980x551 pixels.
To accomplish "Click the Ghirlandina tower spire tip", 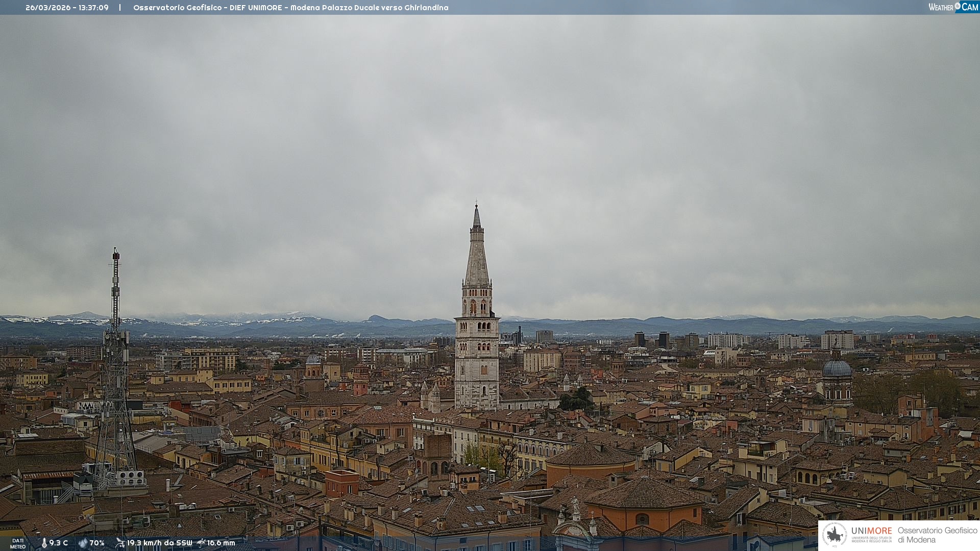I will pos(476,206).
